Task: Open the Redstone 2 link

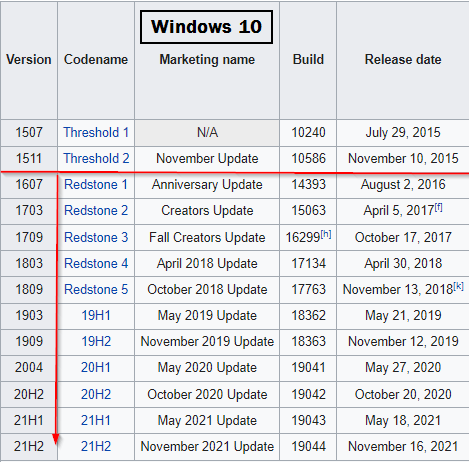Action: tap(96, 210)
